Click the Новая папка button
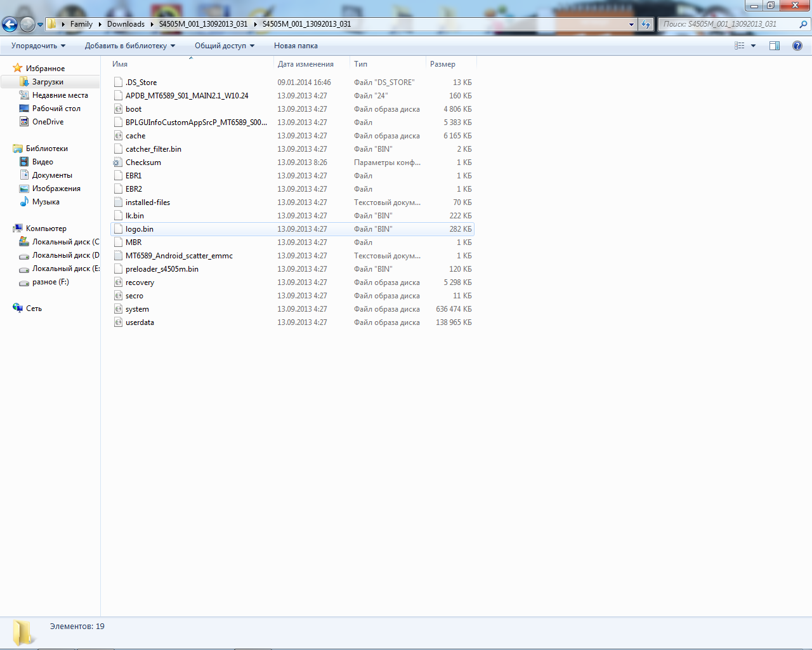812x650 pixels. (x=296, y=46)
